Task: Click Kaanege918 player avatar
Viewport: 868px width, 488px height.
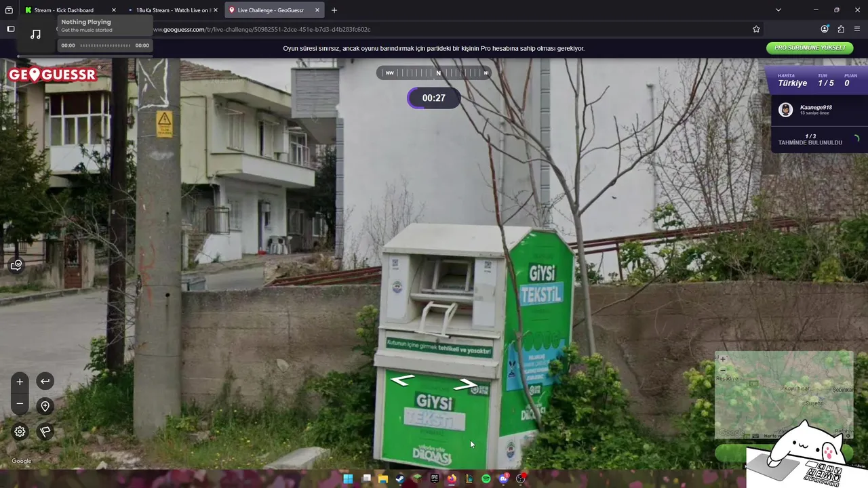Action: [785, 110]
